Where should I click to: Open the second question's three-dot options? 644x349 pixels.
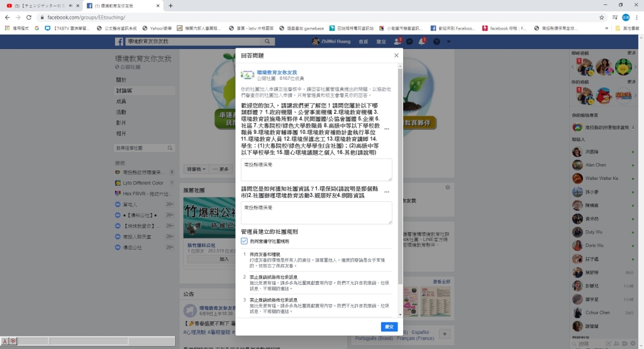[x=387, y=192]
